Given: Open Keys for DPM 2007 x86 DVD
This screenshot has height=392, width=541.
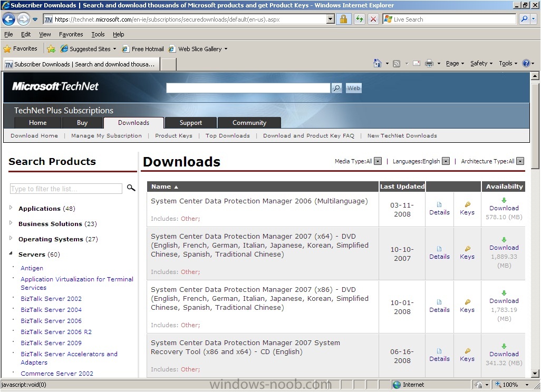Looking at the screenshot, I should point(467,306).
